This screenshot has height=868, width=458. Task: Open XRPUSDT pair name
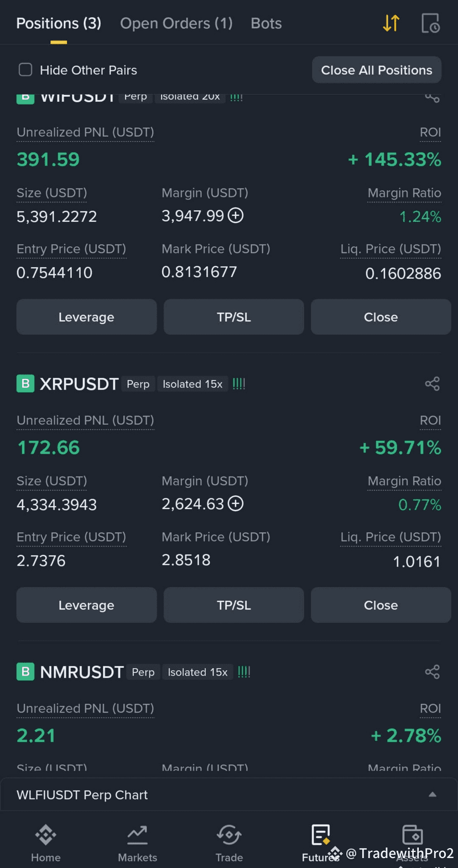[x=79, y=384]
